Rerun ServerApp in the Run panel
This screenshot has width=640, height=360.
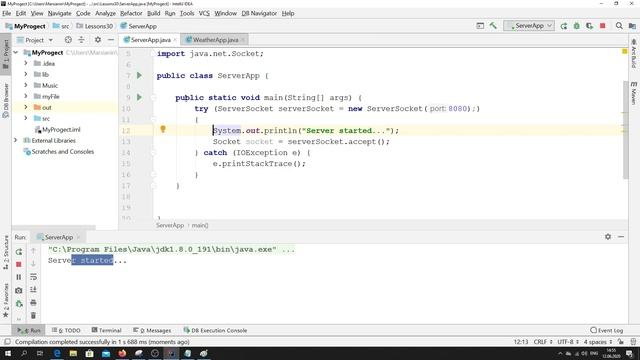tap(19, 252)
